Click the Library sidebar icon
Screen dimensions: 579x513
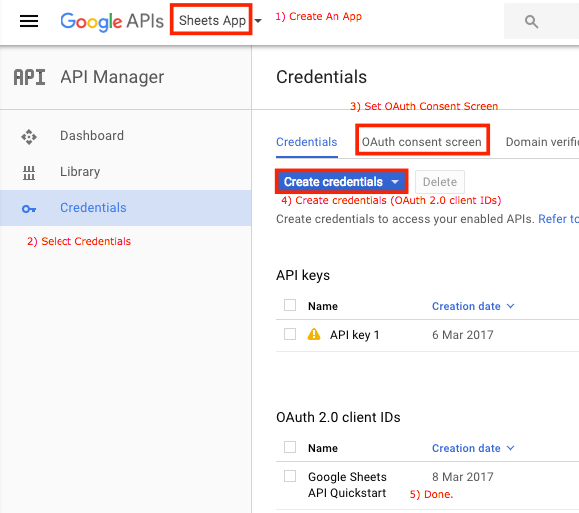pyautogui.click(x=29, y=172)
